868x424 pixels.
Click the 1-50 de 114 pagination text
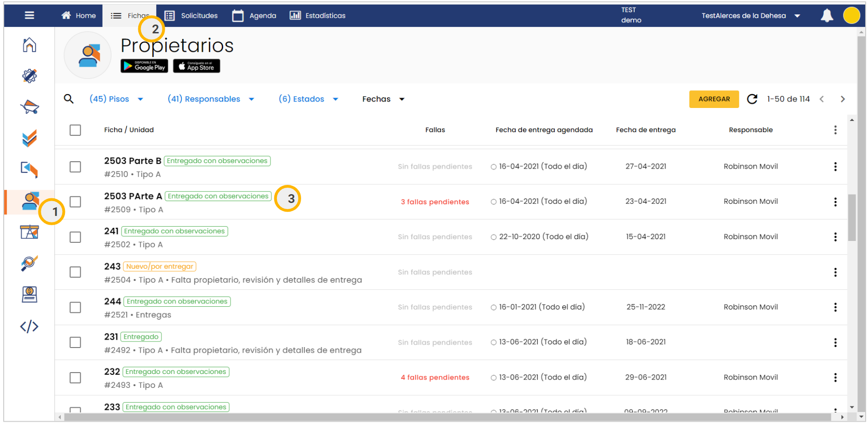pos(788,99)
